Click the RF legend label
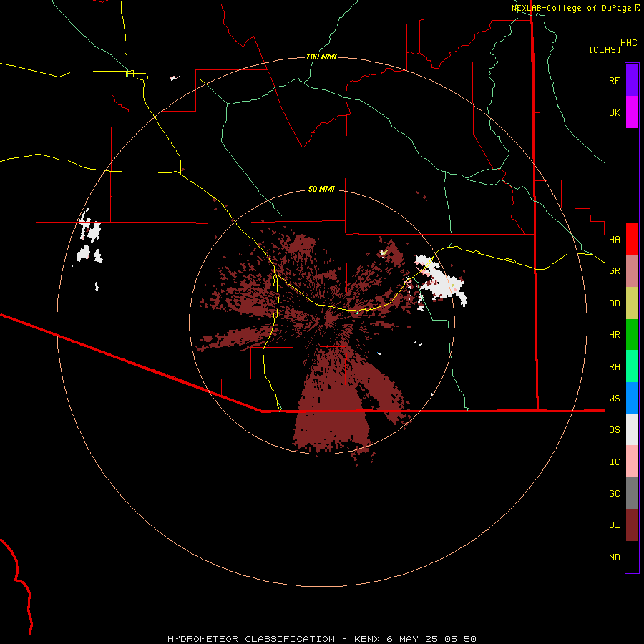 coord(614,80)
